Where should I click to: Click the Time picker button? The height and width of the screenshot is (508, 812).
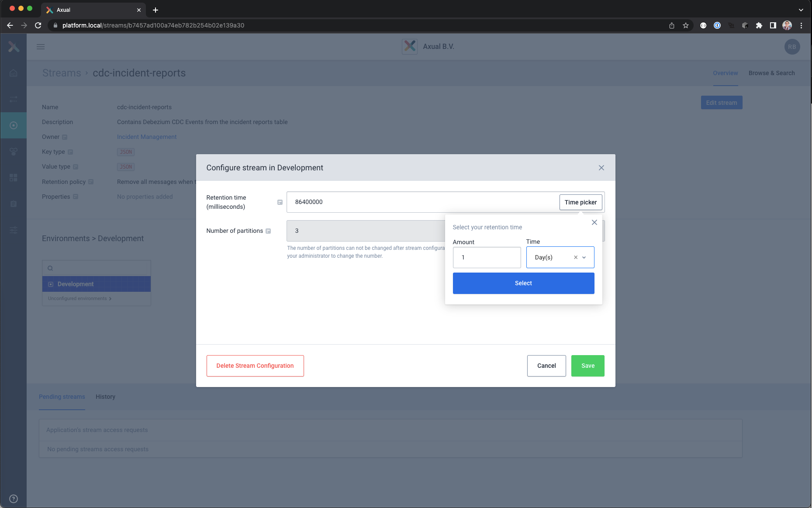580,202
